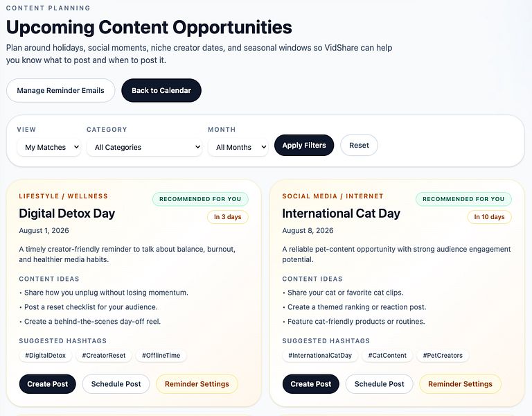
Task: Select the #CatContent hashtag chip
Action: point(387,356)
